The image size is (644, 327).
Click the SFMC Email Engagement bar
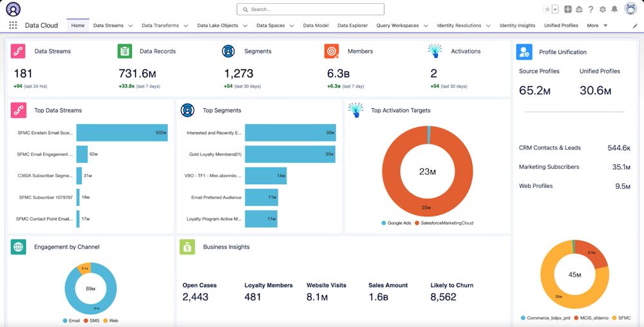[82, 154]
